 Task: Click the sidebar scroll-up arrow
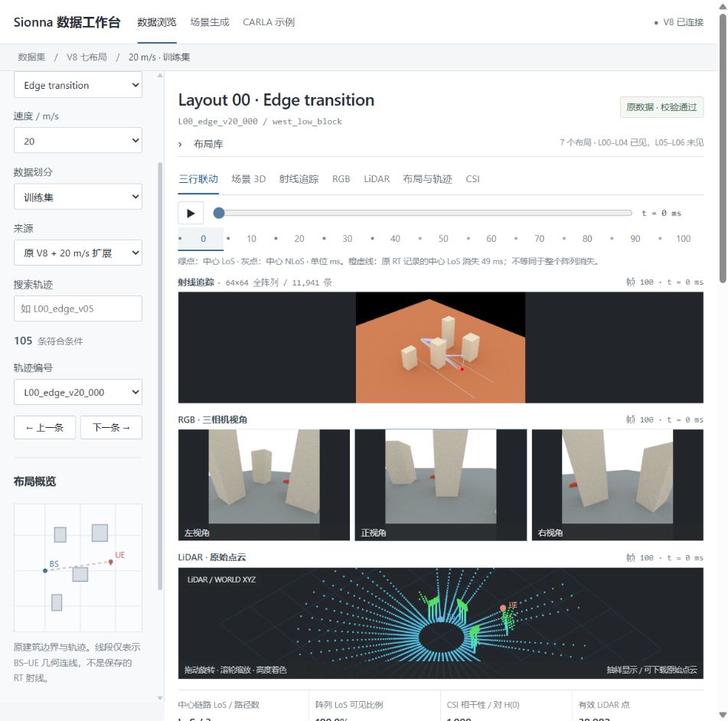point(160,75)
